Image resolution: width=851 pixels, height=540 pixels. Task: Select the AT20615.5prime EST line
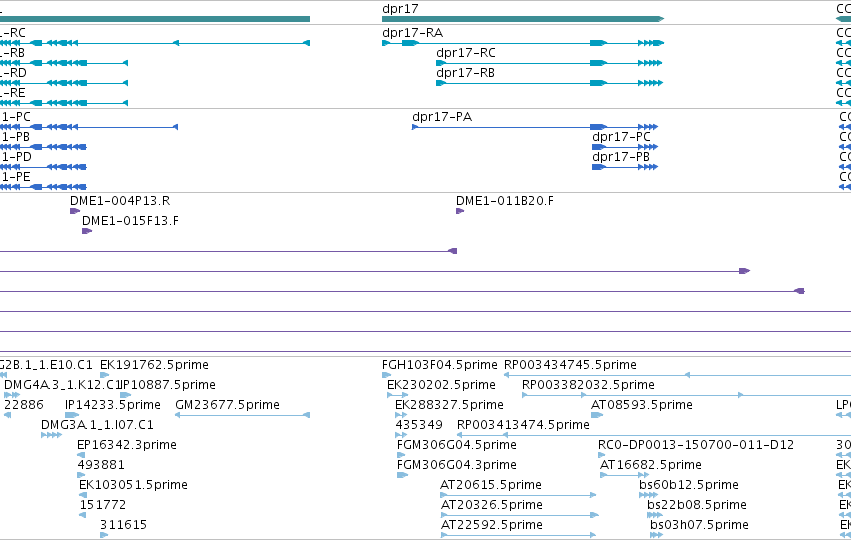point(518,495)
